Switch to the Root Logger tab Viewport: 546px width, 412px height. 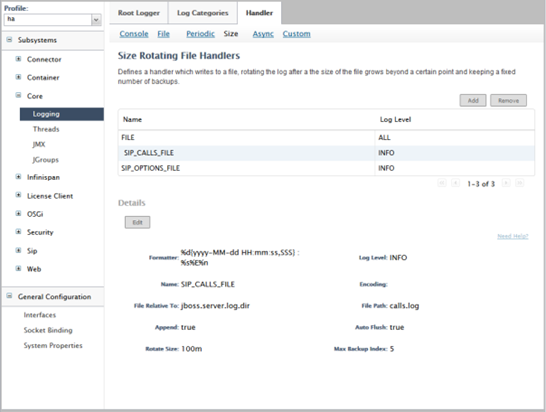139,13
